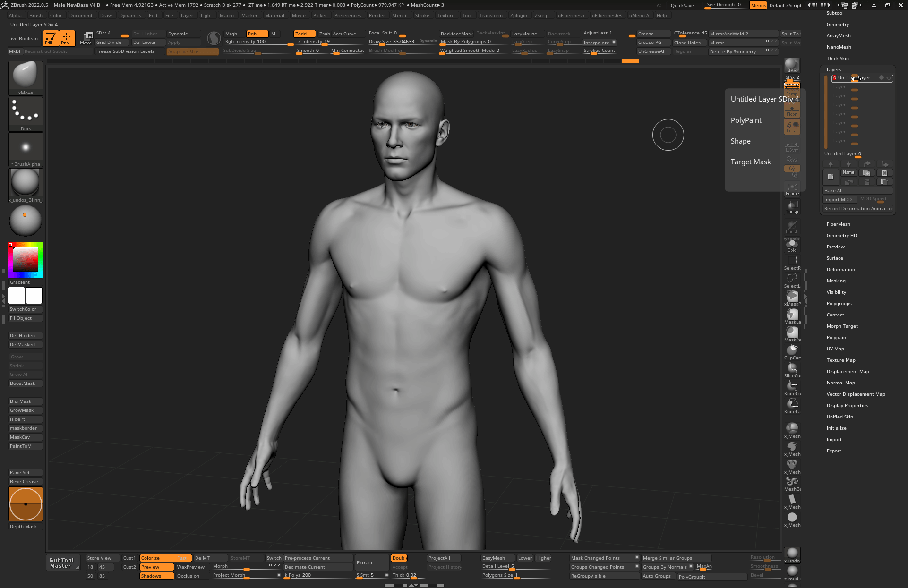
Task: Click the Frame view icon
Action: (792, 189)
